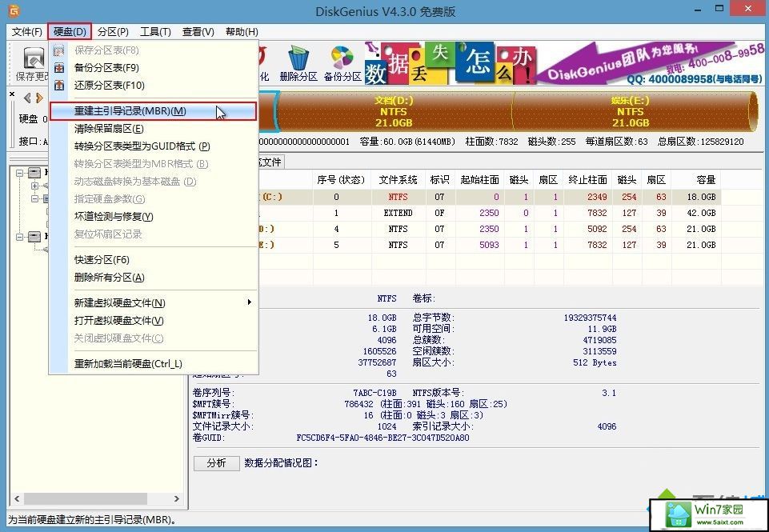Click the 起始柱面 column header
This screenshot has width=769, height=532.
[x=479, y=180]
